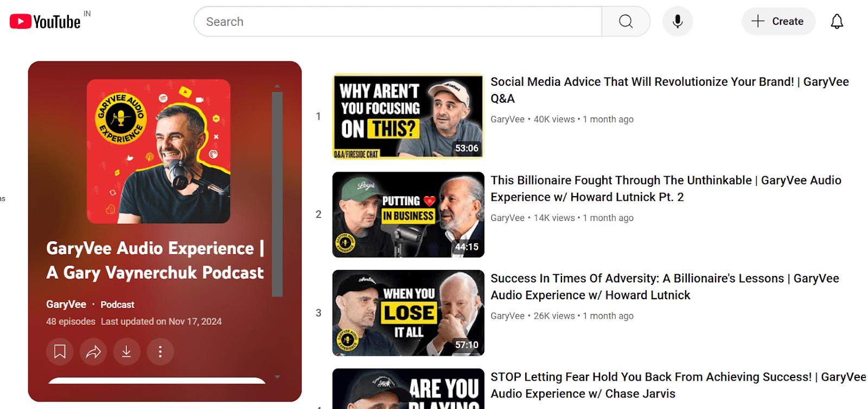This screenshot has width=868, height=409.
Task: Save the podcast playlist with bookmark icon
Action: point(60,352)
